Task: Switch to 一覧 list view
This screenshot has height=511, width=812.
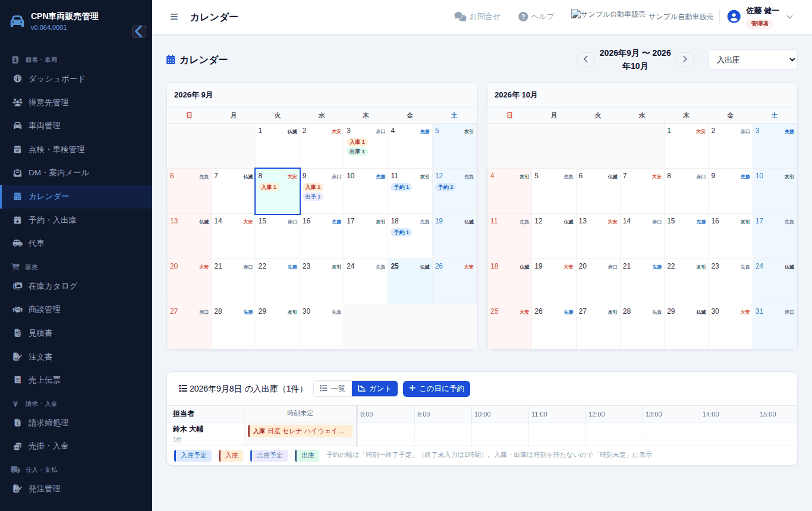Action: pos(333,389)
